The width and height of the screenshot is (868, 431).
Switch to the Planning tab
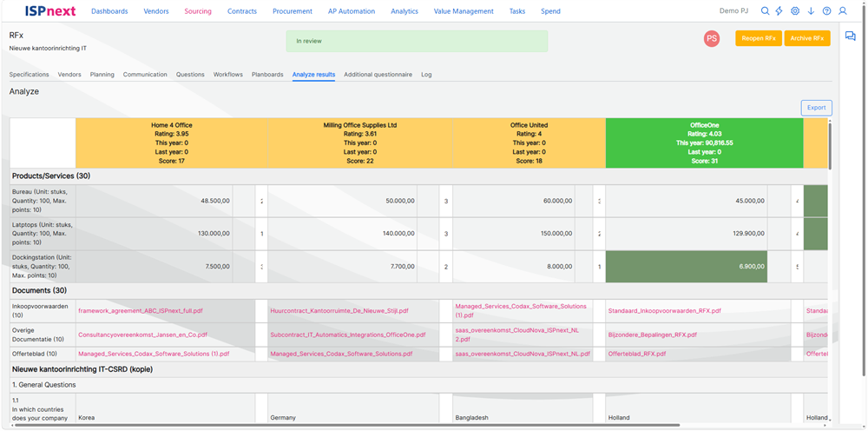(x=102, y=74)
